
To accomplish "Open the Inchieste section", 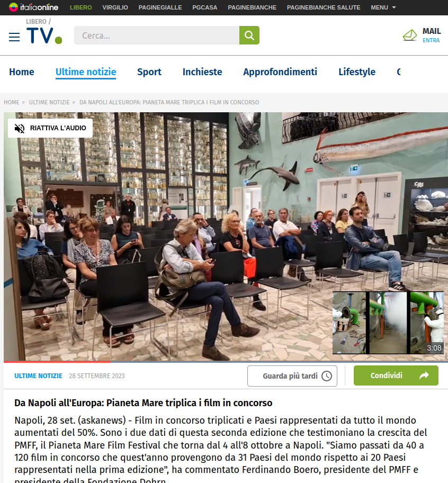I will [x=202, y=72].
